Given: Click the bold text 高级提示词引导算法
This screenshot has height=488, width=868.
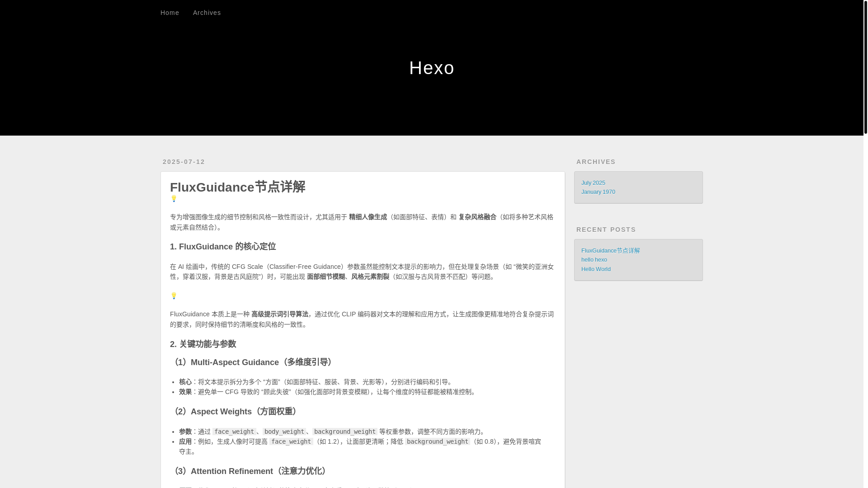Looking at the screenshot, I should pos(280,314).
